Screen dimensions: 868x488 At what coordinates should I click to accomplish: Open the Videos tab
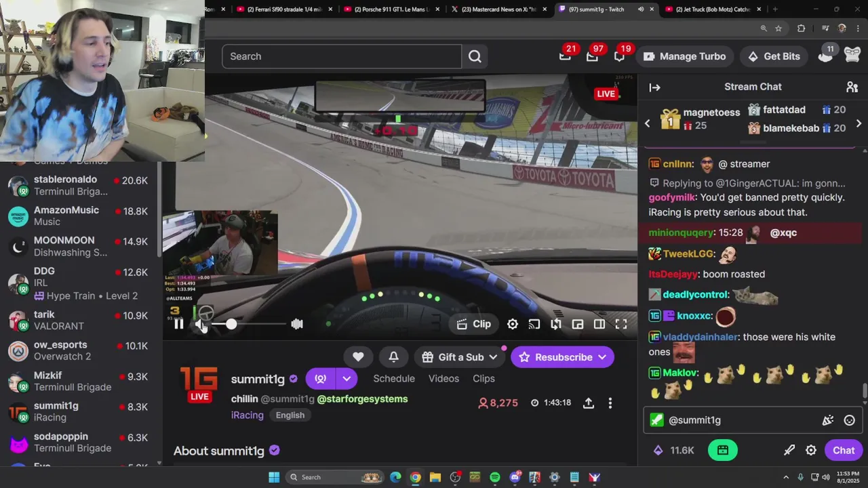443,378
